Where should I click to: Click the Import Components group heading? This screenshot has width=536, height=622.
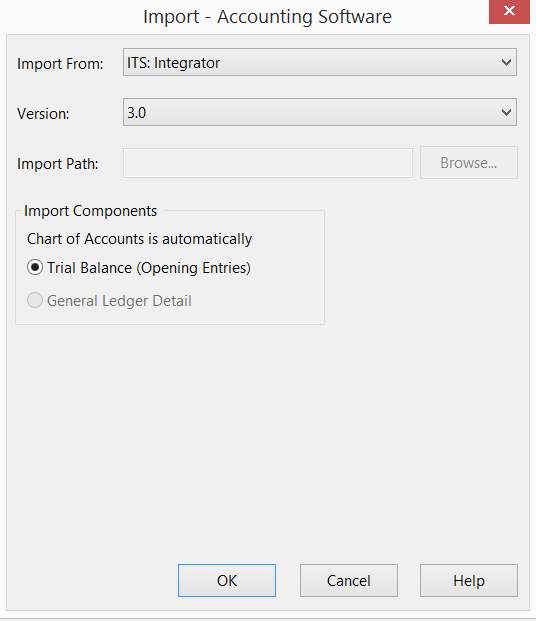(x=90, y=211)
